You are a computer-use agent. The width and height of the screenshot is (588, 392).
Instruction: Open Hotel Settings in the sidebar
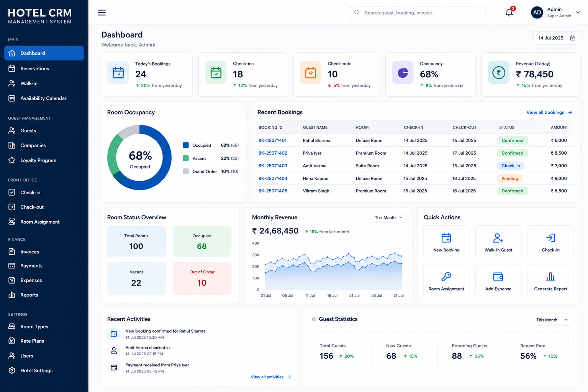44,371
